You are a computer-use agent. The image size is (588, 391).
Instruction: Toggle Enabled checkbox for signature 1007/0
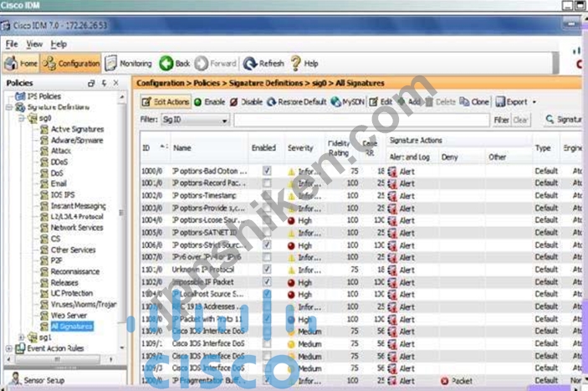tap(267, 257)
